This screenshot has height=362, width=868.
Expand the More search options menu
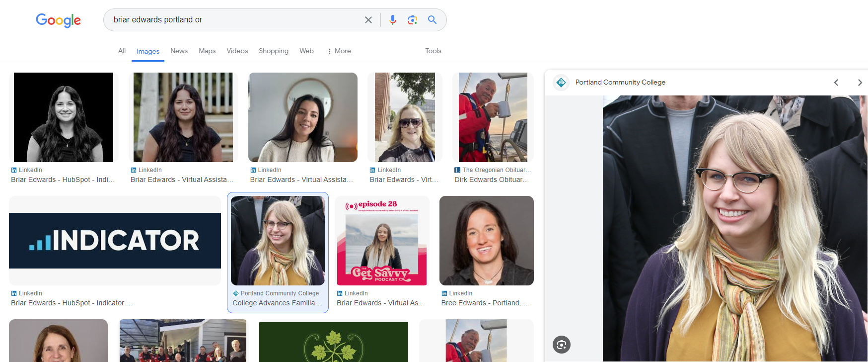pos(339,51)
